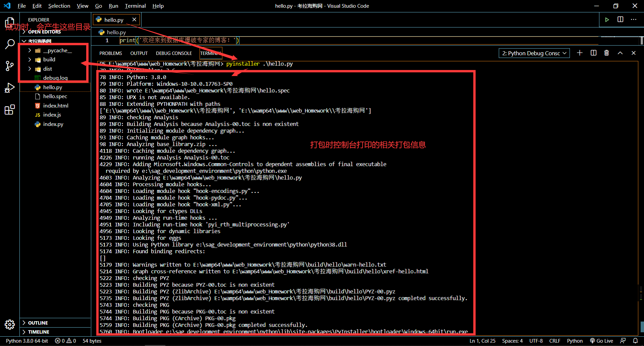Viewport: 644px width, 346px height.
Task: Click the VS Code logo icon
Action: point(7,6)
